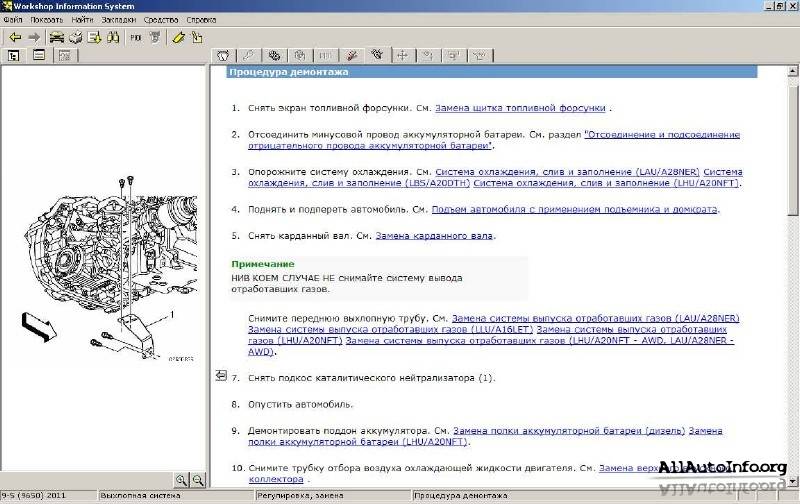Open the Найти menu
This screenshot has height=504, width=800.
(82, 20)
